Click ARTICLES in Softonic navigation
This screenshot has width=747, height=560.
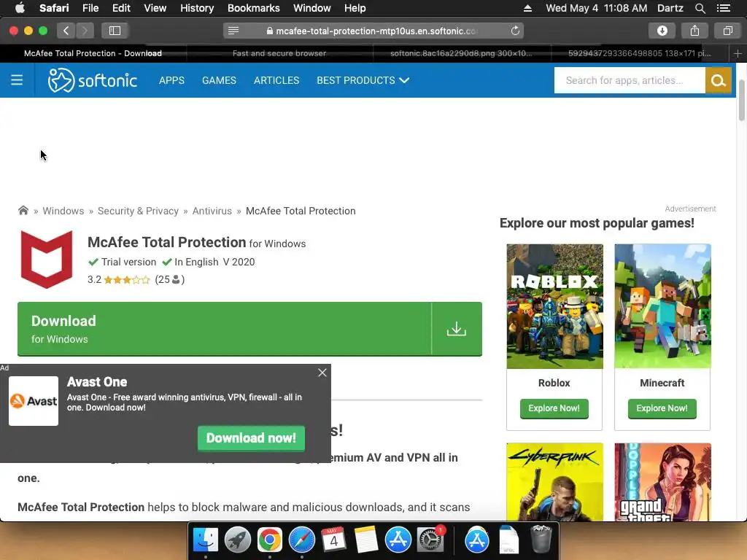pyautogui.click(x=276, y=80)
